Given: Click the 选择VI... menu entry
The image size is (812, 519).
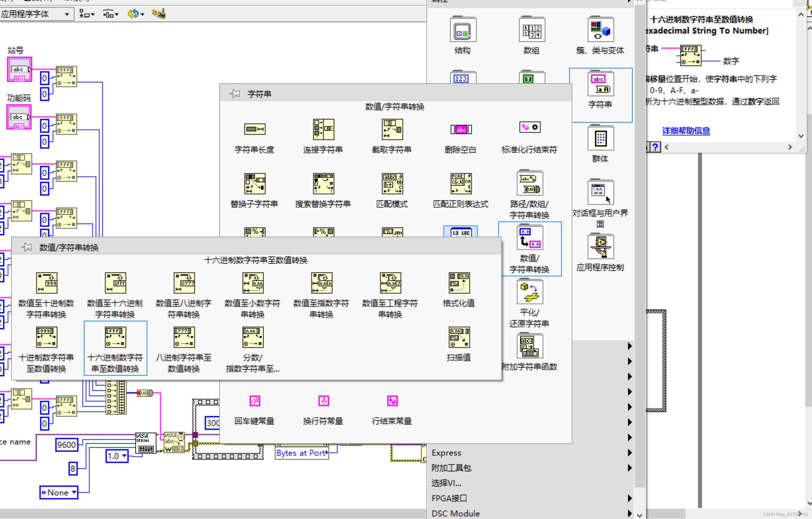Looking at the screenshot, I should [x=446, y=483].
